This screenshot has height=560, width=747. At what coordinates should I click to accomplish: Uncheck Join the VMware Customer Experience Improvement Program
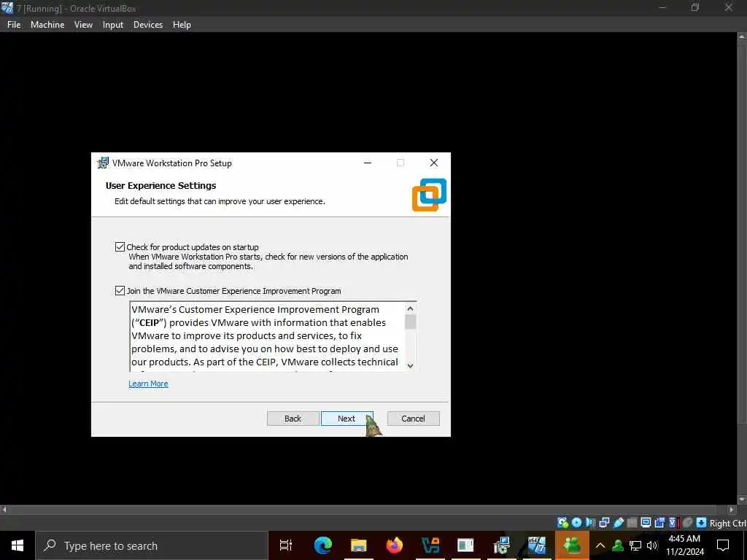[x=120, y=290]
